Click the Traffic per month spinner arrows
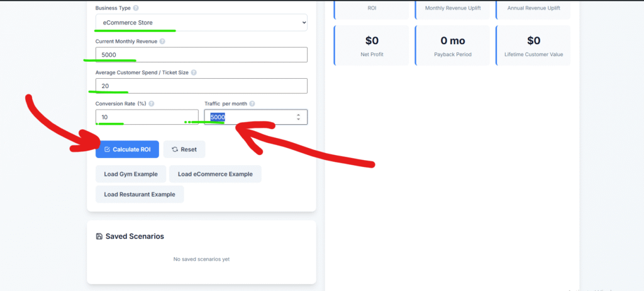The height and width of the screenshot is (291, 644). pyautogui.click(x=298, y=117)
